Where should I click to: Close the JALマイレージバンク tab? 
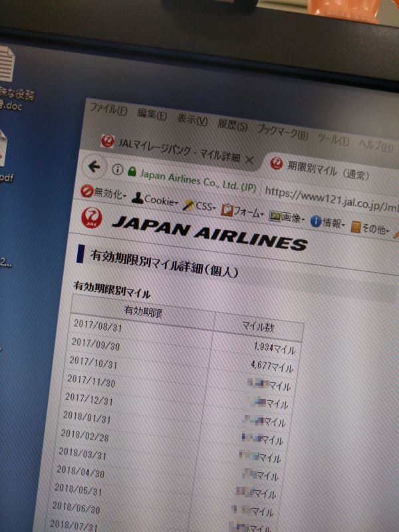[x=249, y=160]
